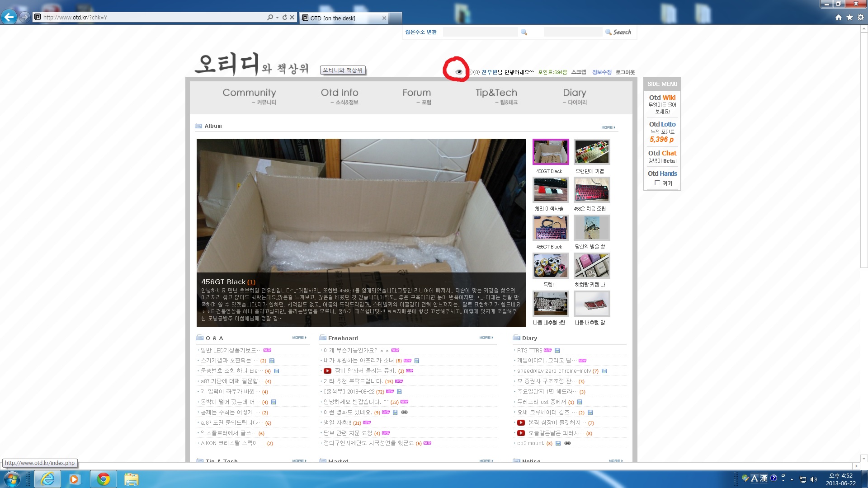
Task: Click the 정보수정 link
Action: (x=602, y=72)
